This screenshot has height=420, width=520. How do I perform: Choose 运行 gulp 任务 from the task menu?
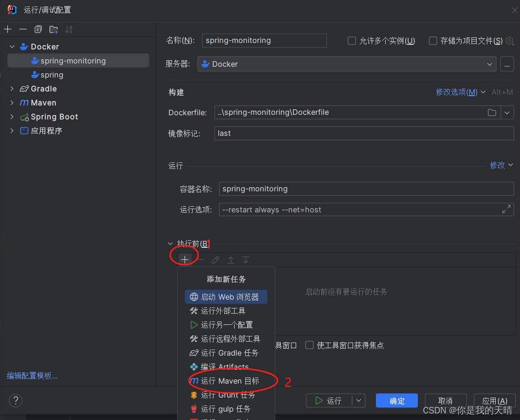226,409
